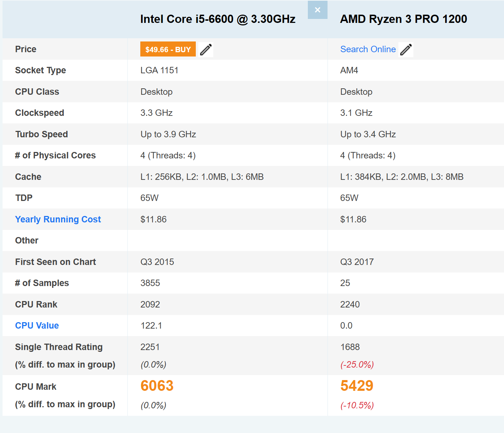Click the CPU Mark row label

(35, 387)
